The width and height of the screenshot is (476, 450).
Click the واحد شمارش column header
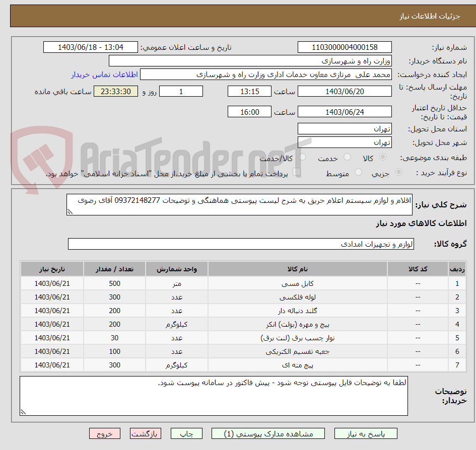(177, 269)
